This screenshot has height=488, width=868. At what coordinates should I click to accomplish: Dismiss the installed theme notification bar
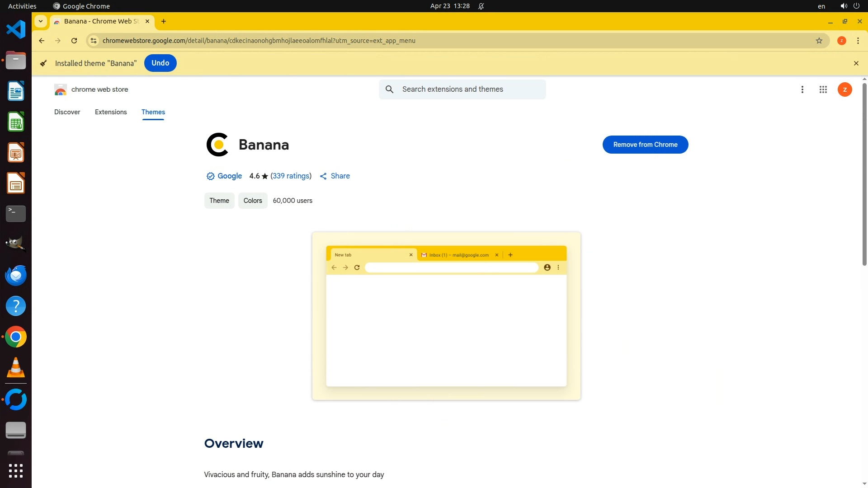click(856, 63)
